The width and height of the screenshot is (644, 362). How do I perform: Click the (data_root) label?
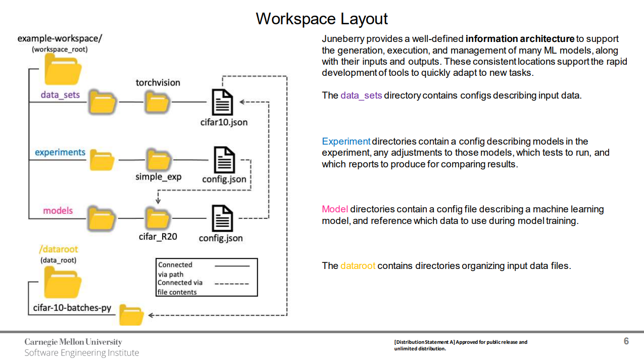click(x=59, y=260)
